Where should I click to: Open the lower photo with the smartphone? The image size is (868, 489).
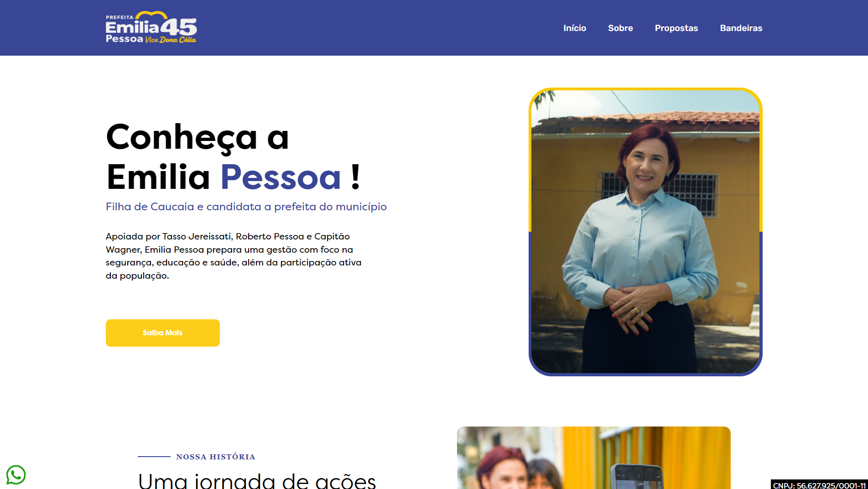593,458
